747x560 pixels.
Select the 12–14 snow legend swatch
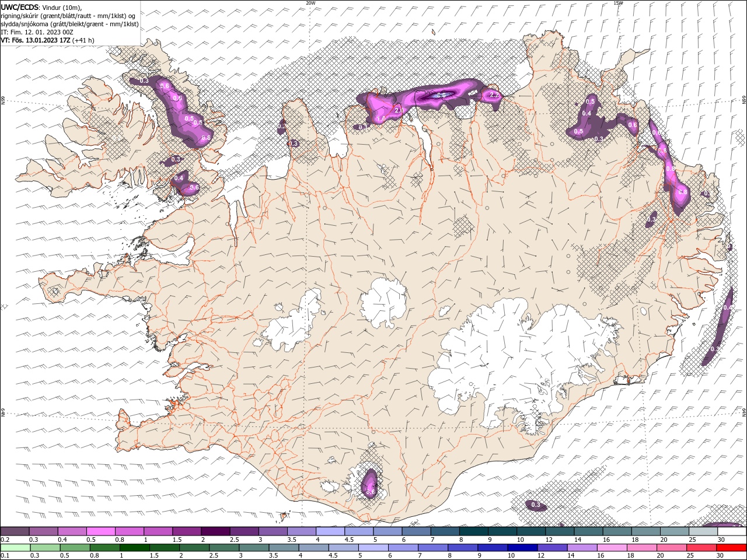click(x=560, y=531)
